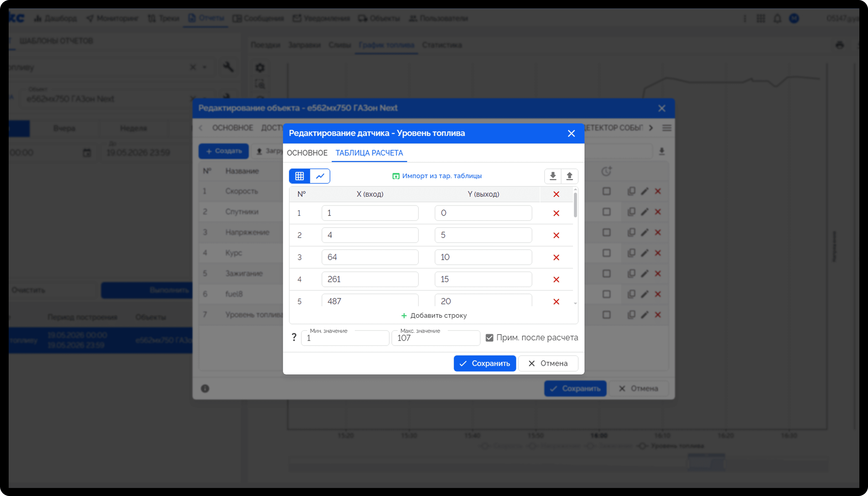This screenshot has width=868, height=496.
Task: Click Импорт из тар. таблицы link
Action: [x=437, y=176]
